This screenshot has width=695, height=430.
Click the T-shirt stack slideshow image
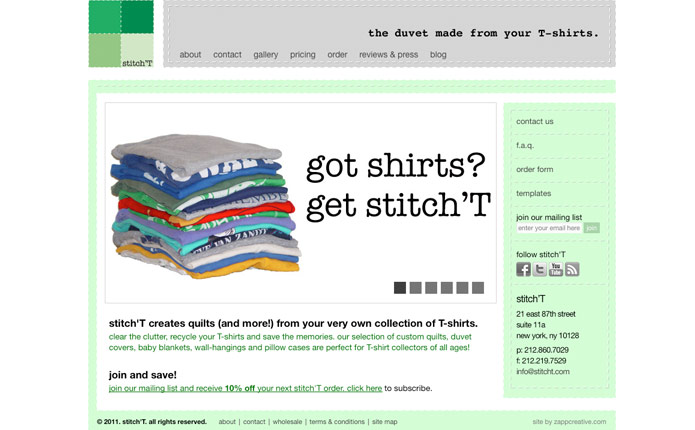pos(206,206)
